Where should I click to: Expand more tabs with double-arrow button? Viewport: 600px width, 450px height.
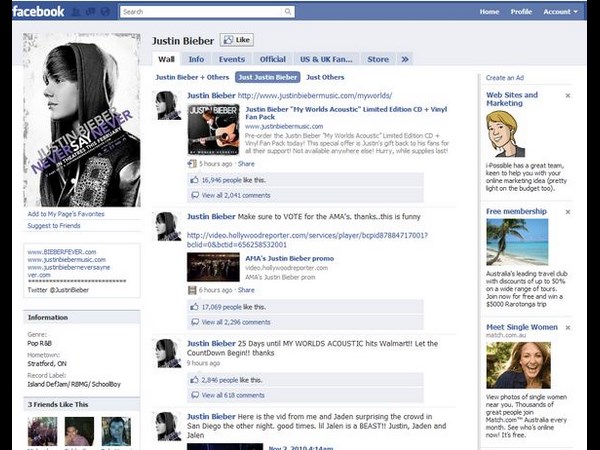click(x=405, y=59)
